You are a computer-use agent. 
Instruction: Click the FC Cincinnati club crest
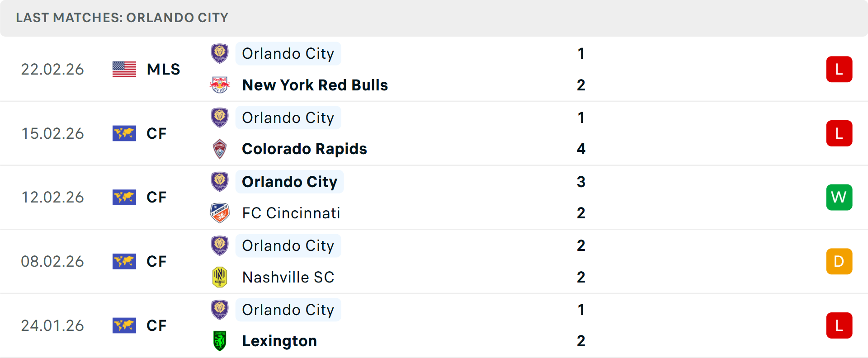coord(220,213)
